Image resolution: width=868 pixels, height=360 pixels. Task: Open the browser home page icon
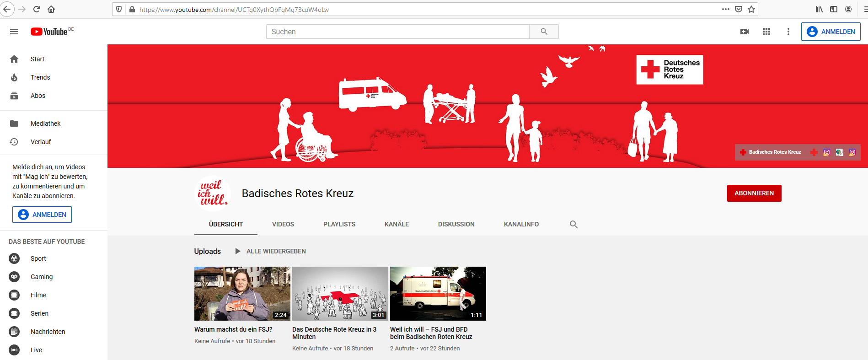coord(51,9)
